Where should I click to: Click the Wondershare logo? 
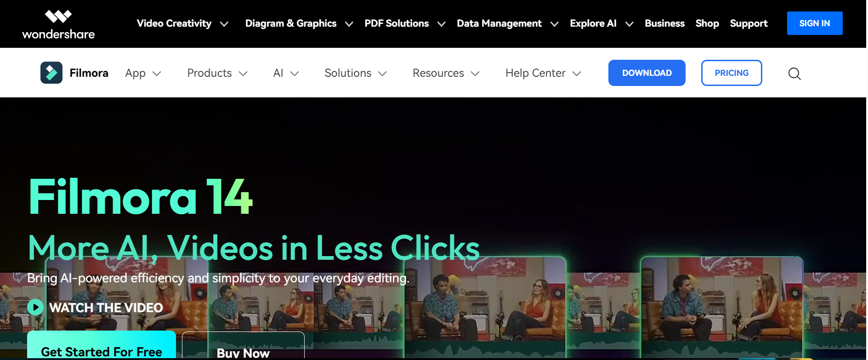click(x=58, y=24)
